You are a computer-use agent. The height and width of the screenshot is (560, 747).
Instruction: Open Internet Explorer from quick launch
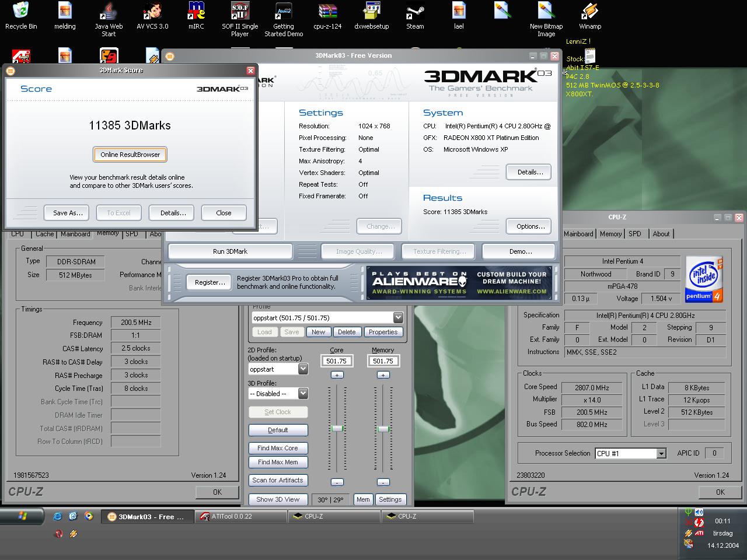click(57, 516)
